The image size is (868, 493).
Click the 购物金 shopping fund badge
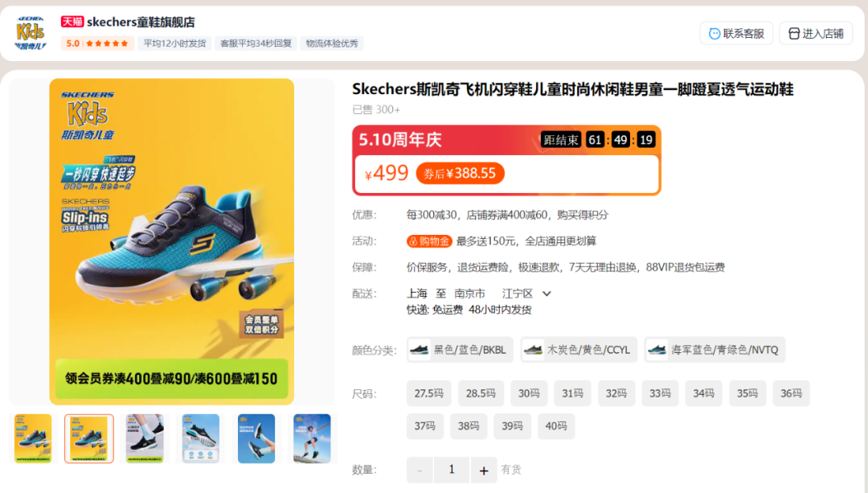(429, 241)
